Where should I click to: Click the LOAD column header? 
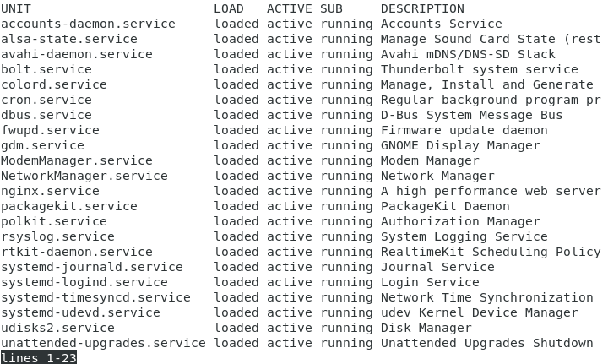[x=229, y=8]
